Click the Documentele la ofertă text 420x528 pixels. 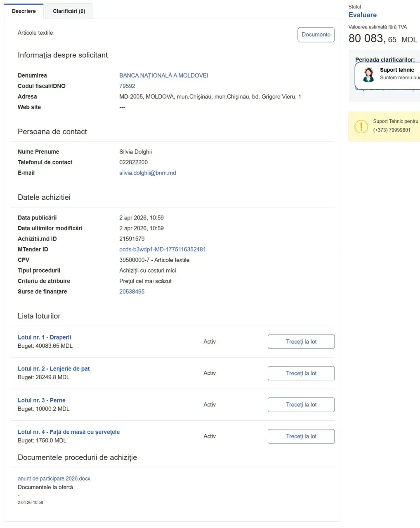tap(45, 487)
